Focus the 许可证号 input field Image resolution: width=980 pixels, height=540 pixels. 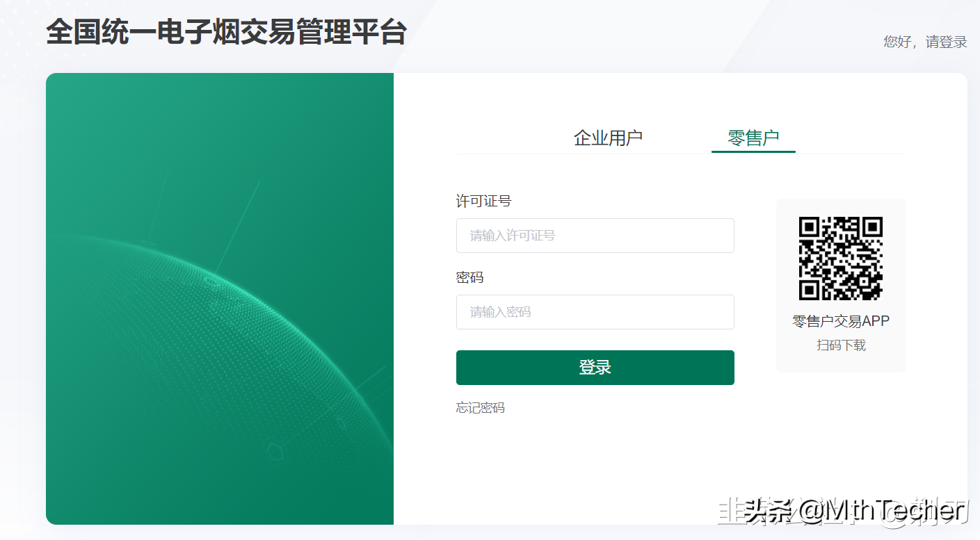(595, 236)
